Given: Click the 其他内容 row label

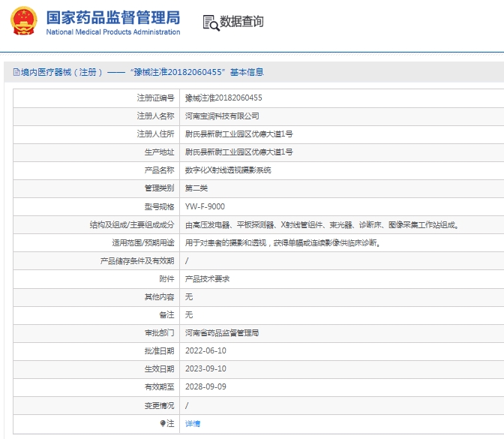Looking at the screenshot, I should point(160,297).
